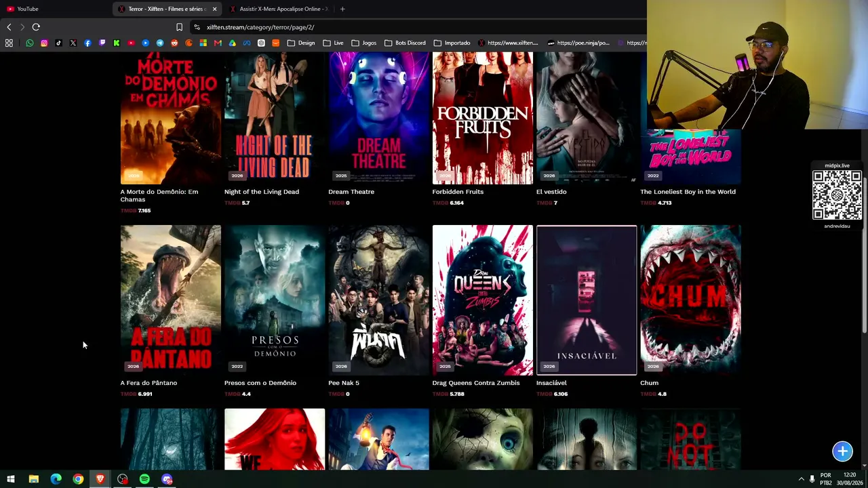Open the ChatGPT bookmark

pos(261,43)
